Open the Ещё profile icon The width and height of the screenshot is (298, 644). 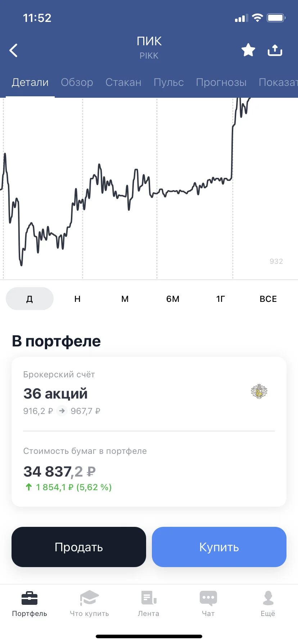click(268, 598)
